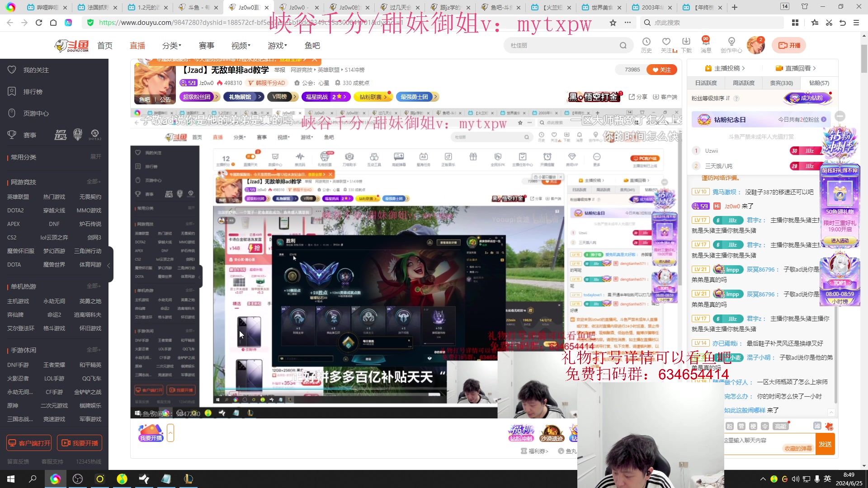Reload the browser page
The image size is (868, 488).
[39, 22]
